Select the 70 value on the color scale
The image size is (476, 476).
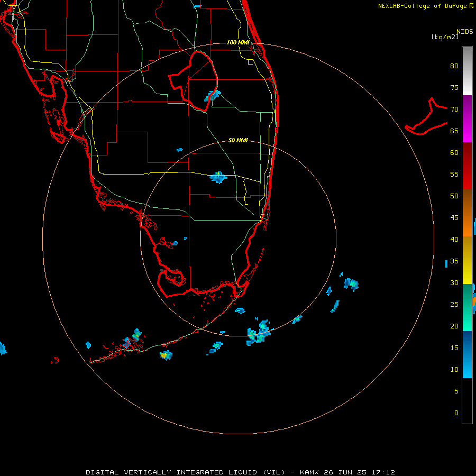pos(454,109)
